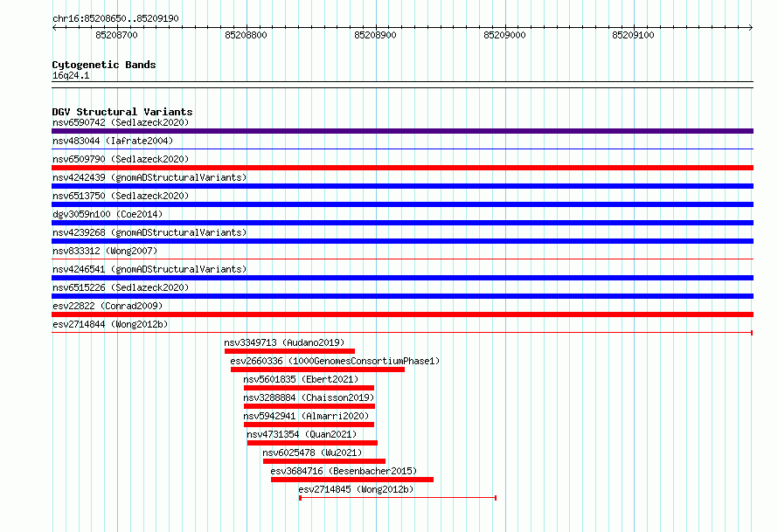Select the blue dgv3059n100 variant bar

click(x=402, y=223)
